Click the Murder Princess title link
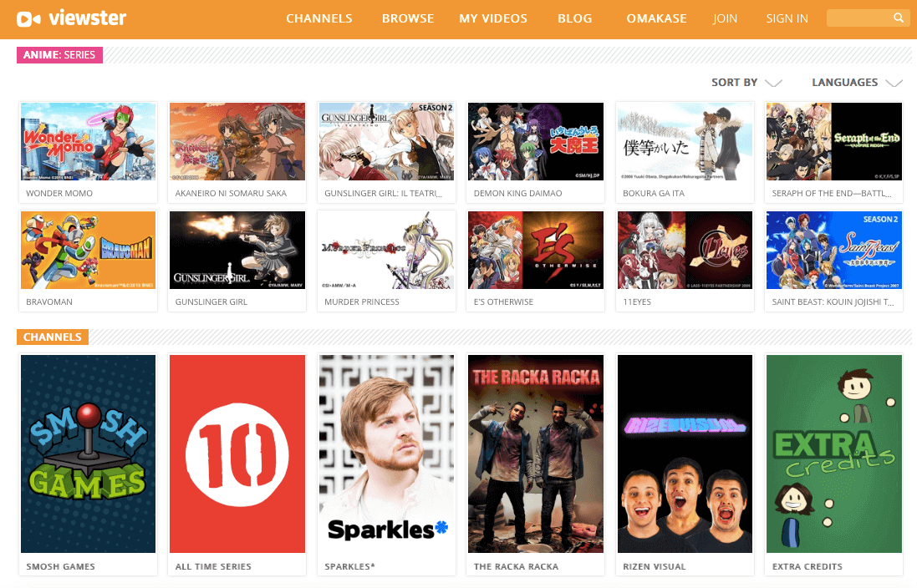 pos(361,302)
